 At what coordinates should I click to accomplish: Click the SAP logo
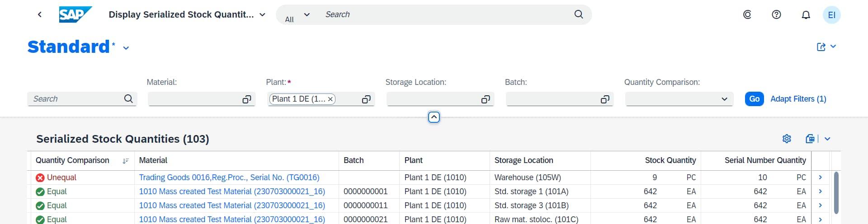(x=75, y=14)
